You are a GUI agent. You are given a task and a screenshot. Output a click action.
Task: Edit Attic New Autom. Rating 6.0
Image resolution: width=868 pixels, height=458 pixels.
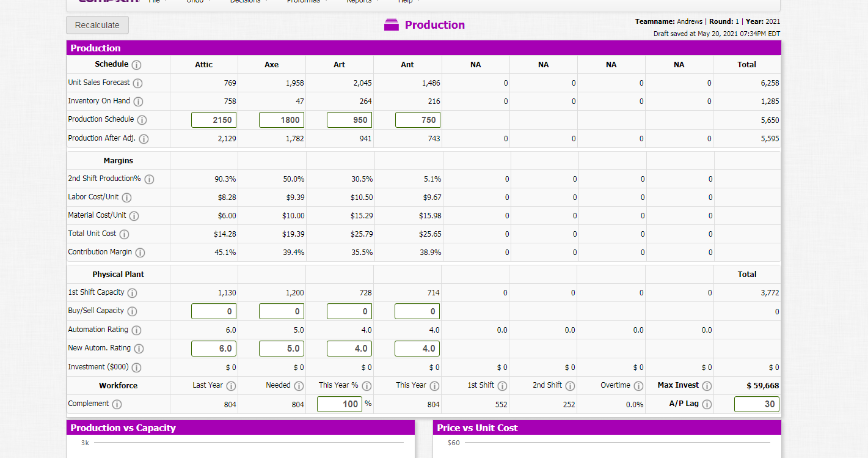[214, 349]
